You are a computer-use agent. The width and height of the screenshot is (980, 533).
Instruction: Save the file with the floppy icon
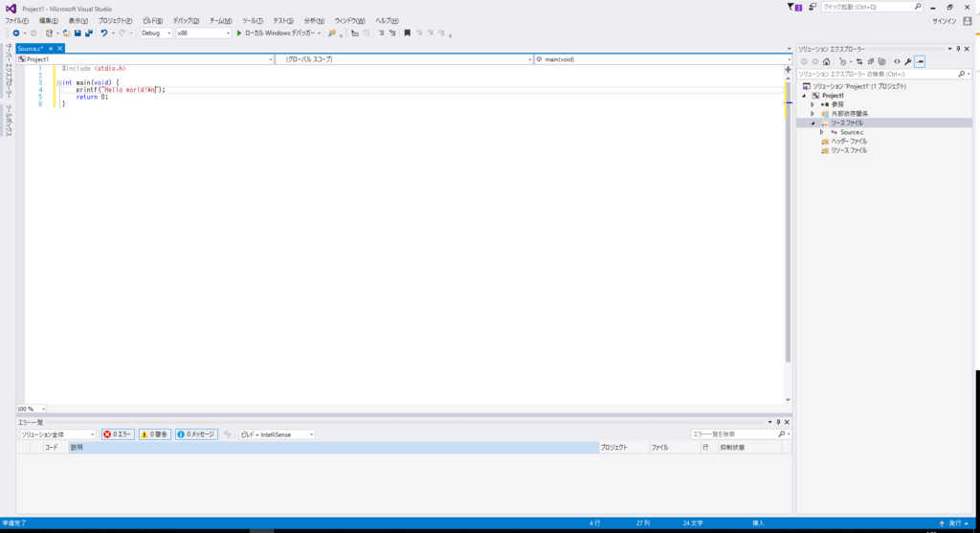coord(78,33)
